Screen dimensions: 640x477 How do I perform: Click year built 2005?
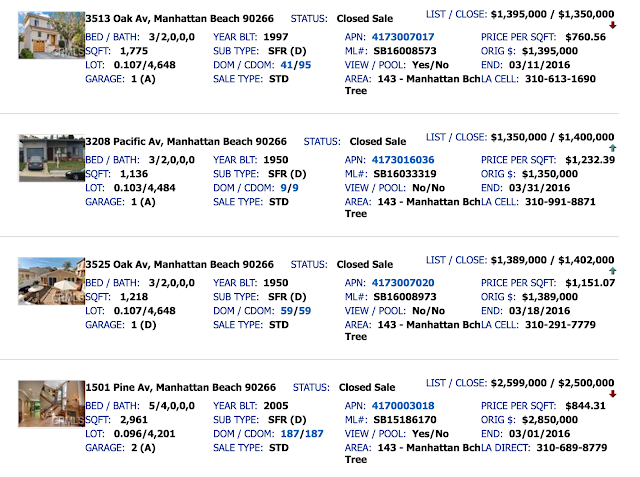click(x=276, y=406)
